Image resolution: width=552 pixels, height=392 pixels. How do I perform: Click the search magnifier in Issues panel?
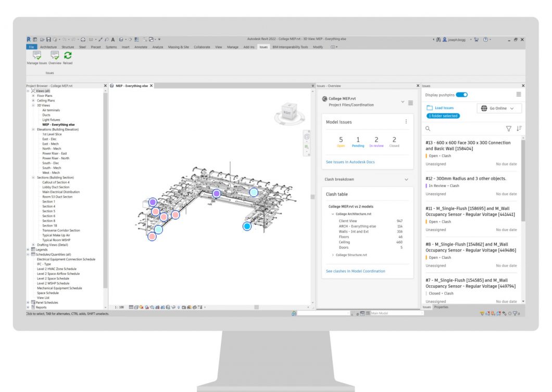(x=428, y=129)
